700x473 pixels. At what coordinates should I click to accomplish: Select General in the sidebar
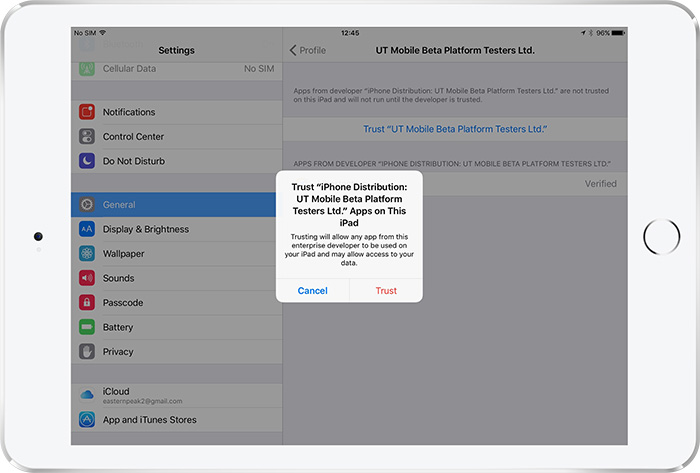(x=174, y=205)
